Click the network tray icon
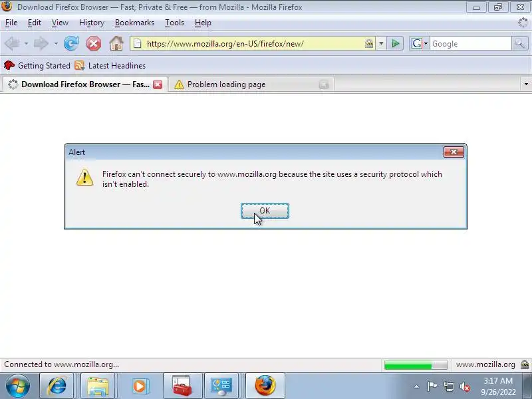The width and height of the screenshot is (532, 399). (448, 386)
